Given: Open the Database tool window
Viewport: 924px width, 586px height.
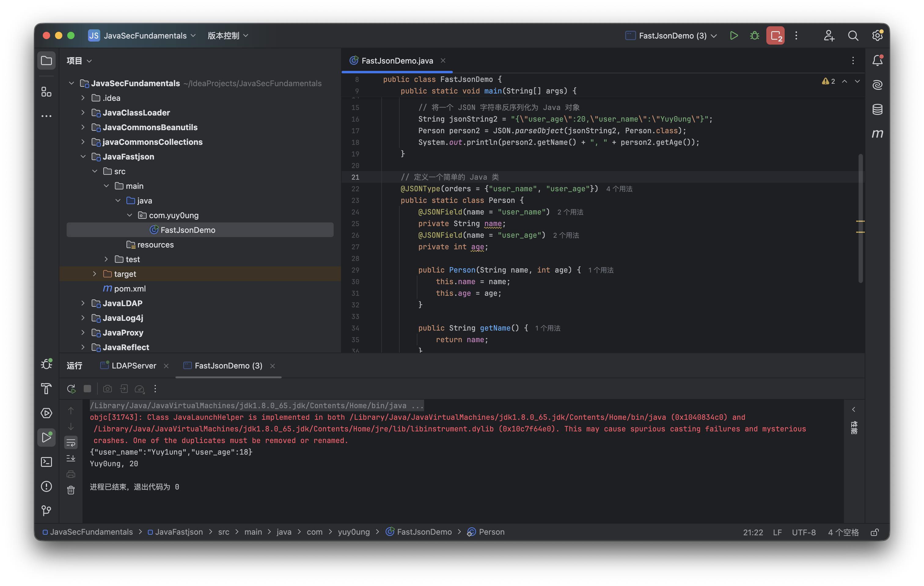Looking at the screenshot, I should (x=877, y=109).
